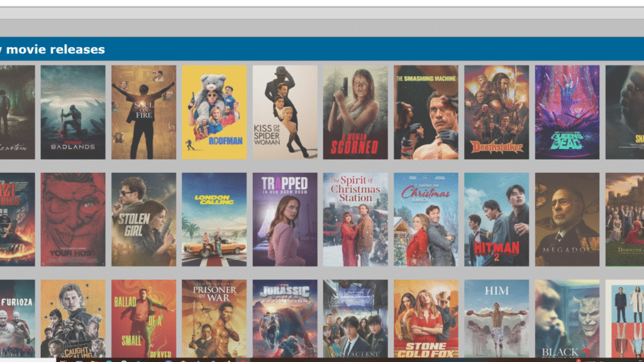The height and width of the screenshot is (362, 644).
Task: Click the Your Host movie poster
Action: point(73,219)
